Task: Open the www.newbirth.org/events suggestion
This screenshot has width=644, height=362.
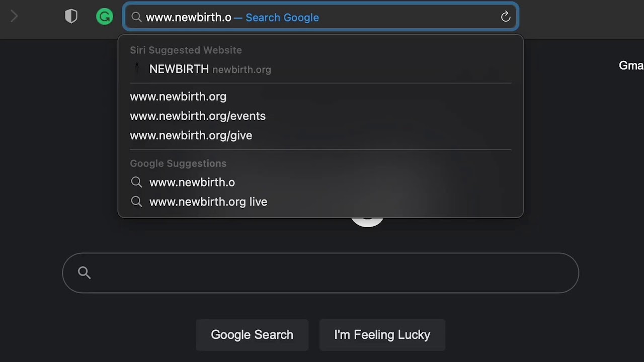Action: coord(320,116)
